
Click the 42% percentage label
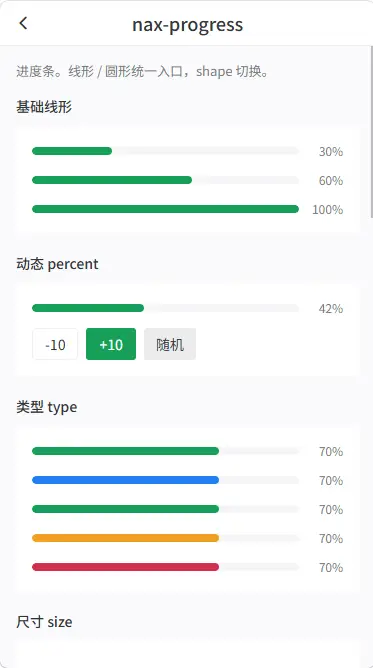coord(331,308)
